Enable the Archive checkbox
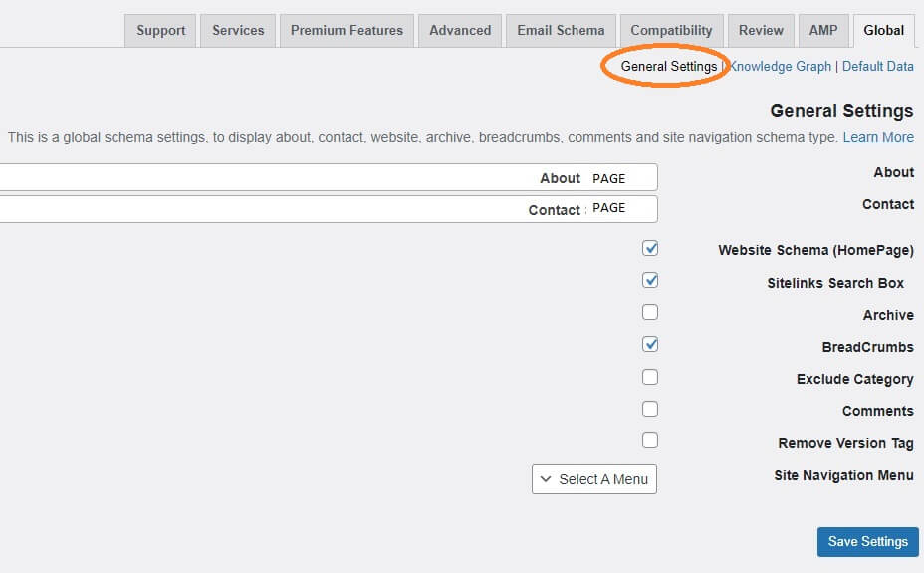This screenshot has height=573, width=924. [650, 312]
